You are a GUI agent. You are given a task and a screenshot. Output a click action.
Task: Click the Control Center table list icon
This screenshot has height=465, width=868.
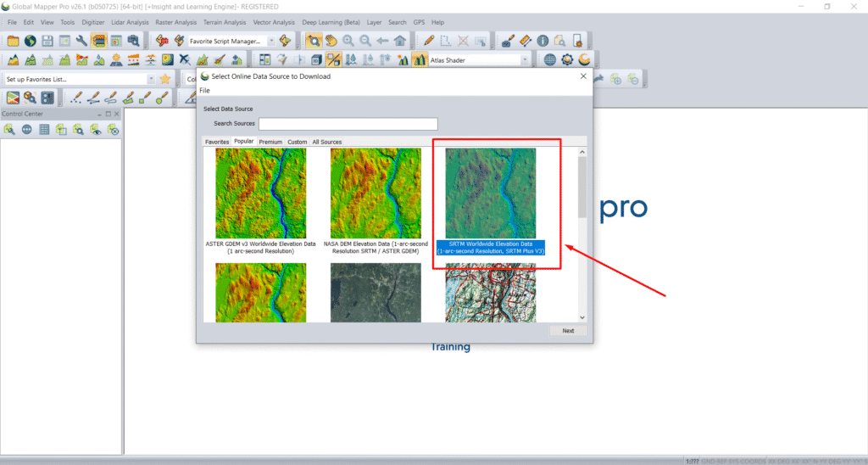coord(44,130)
